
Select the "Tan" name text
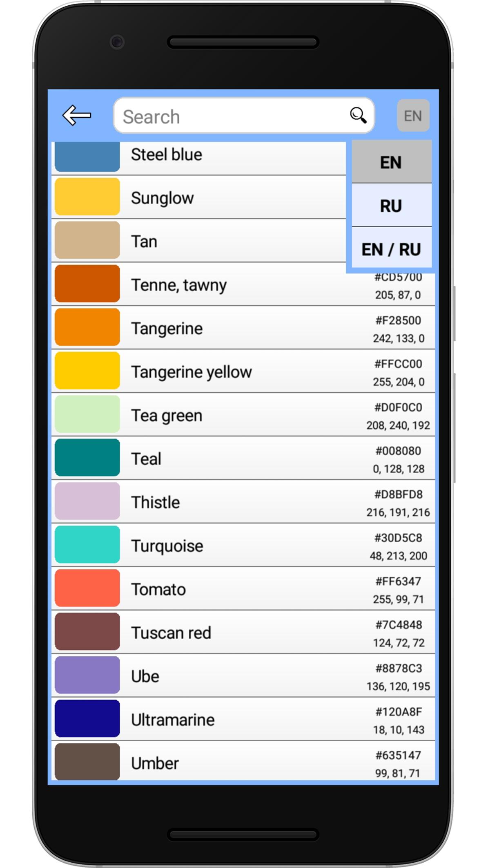pyautogui.click(x=144, y=242)
